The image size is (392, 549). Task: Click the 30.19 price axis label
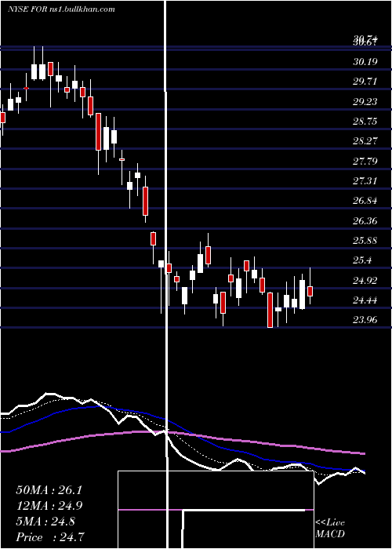365,62
